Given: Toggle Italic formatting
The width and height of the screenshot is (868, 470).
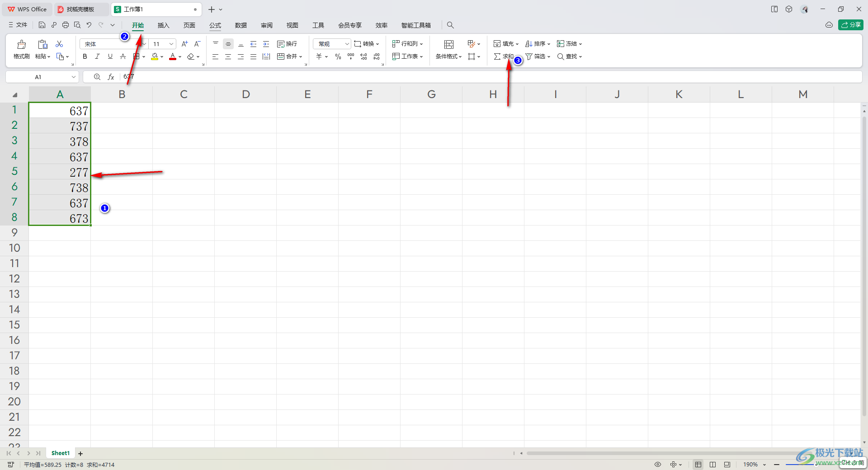Looking at the screenshot, I should click(97, 56).
